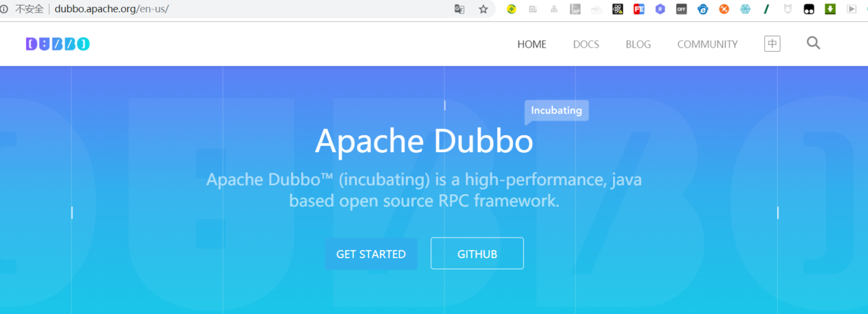Click the Dubbo logo in the header
Screen dimensions: 868x314
[x=57, y=43]
